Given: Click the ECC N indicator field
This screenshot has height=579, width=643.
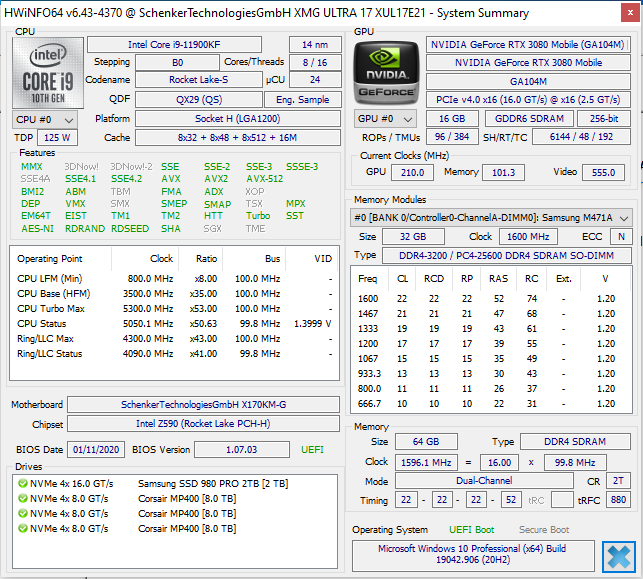Looking at the screenshot, I should [621, 237].
